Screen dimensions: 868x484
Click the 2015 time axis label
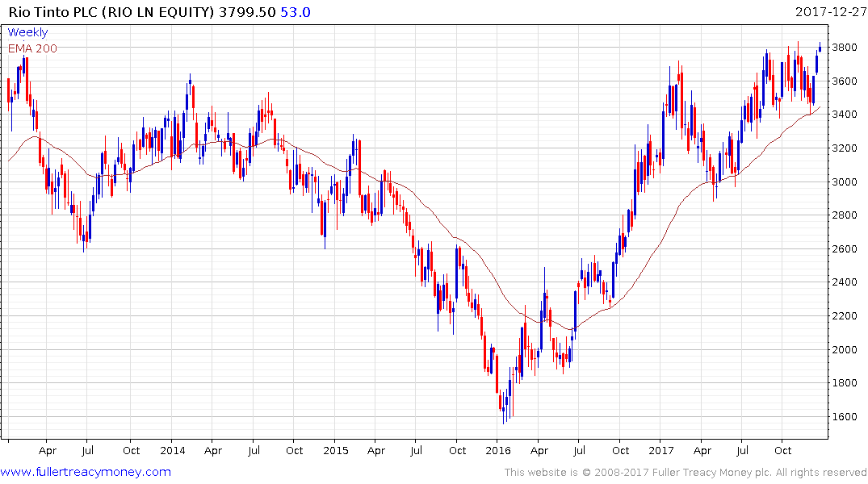point(336,451)
